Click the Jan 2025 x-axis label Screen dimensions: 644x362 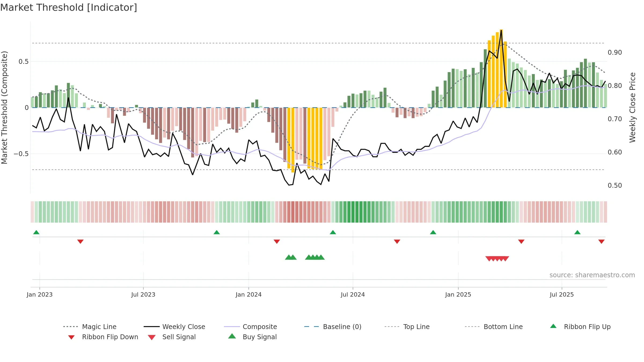coord(458,294)
